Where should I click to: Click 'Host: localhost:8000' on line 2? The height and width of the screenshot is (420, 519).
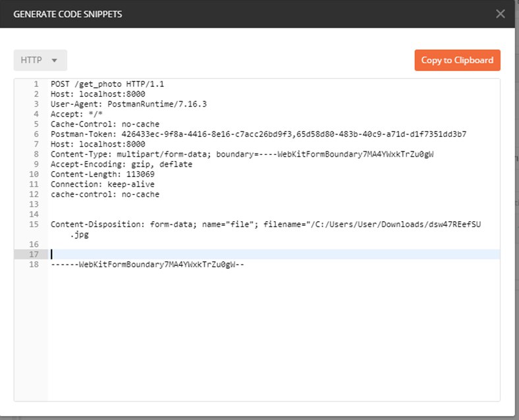click(98, 94)
